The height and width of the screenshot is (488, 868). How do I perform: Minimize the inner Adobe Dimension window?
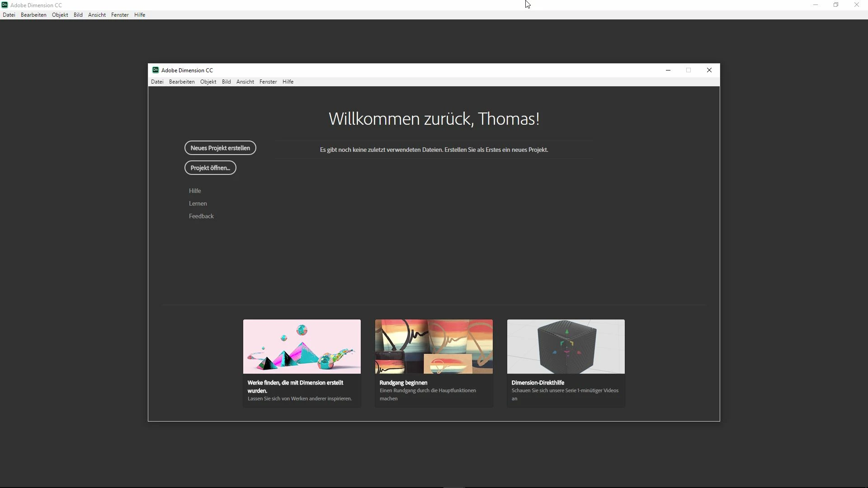tap(668, 70)
